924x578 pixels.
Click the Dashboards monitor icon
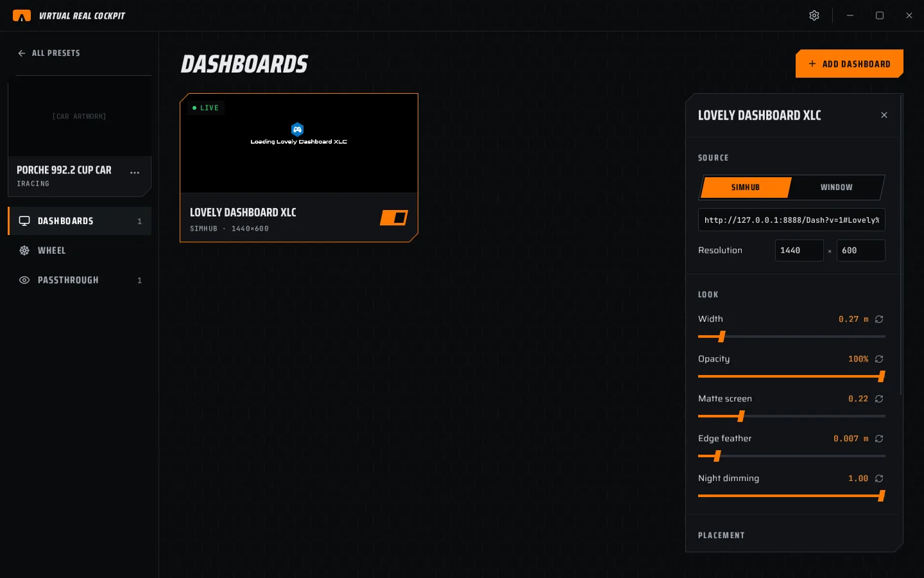(24, 221)
